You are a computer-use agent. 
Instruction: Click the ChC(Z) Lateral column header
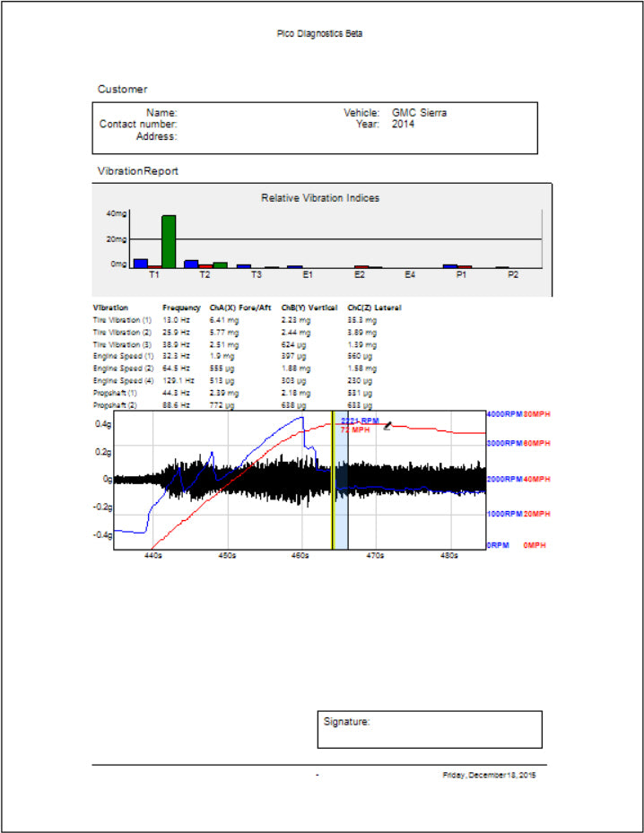pyautogui.click(x=374, y=308)
